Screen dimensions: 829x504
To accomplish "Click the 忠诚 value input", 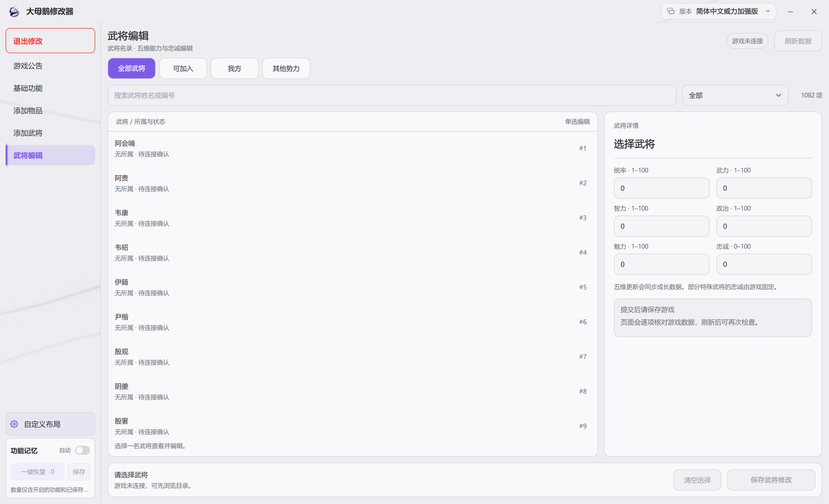I will 764,264.
